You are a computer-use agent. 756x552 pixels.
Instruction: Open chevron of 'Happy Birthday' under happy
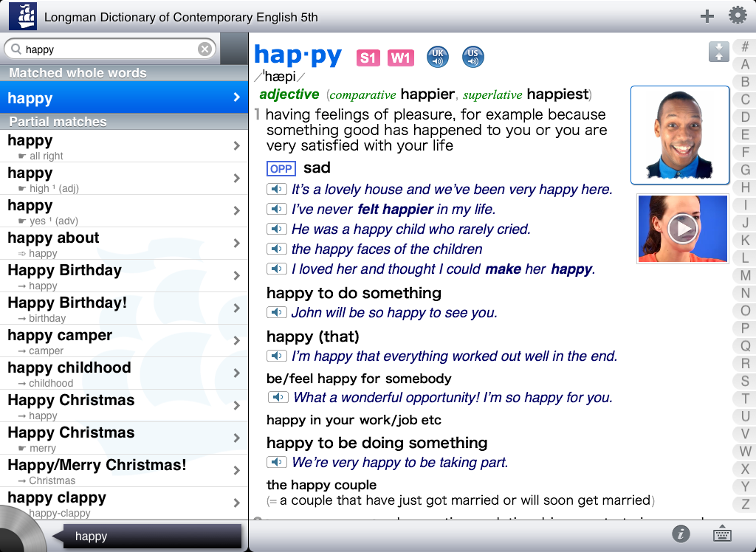(x=237, y=275)
